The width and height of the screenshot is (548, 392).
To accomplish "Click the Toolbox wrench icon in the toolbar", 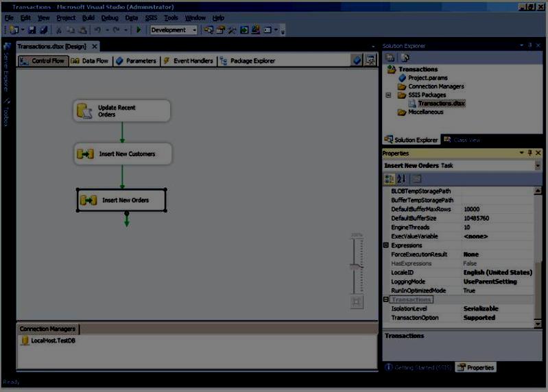I will point(232,30).
